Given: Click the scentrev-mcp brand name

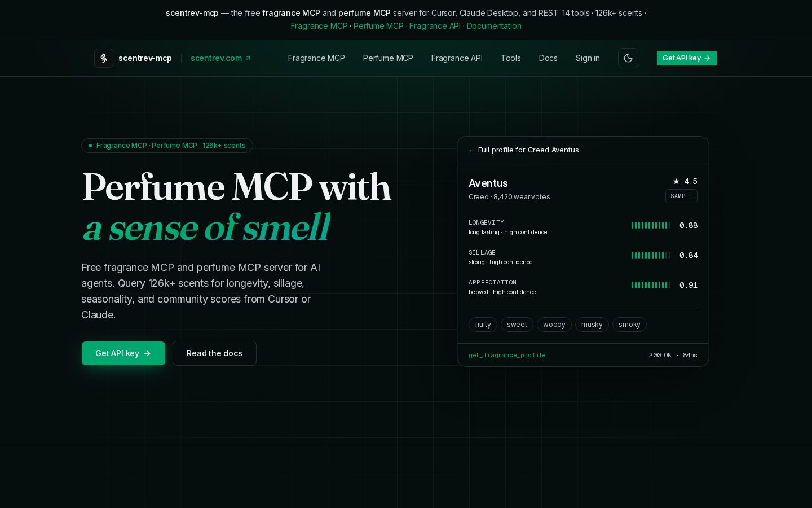Looking at the screenshot, I should (145, 58).
